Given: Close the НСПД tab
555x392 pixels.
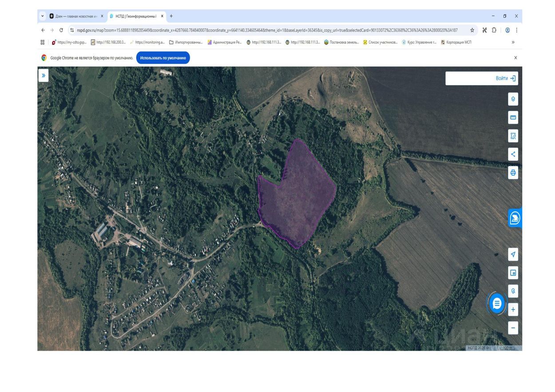Looking at the screenshot, I should 162,16.
